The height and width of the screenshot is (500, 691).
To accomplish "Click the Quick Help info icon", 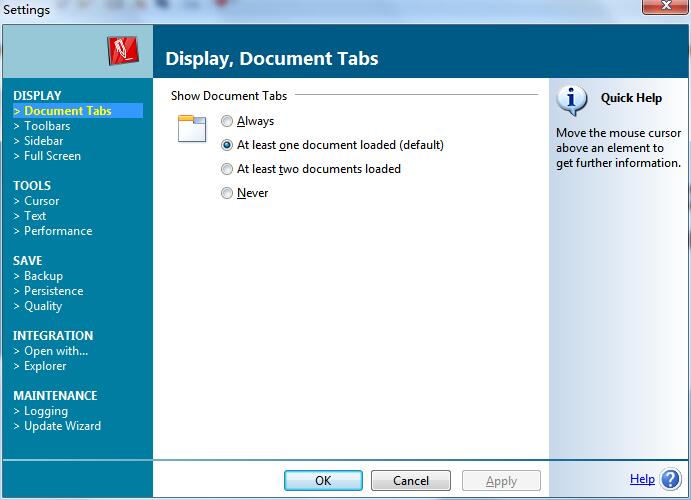I will click(x=571, y=99).
